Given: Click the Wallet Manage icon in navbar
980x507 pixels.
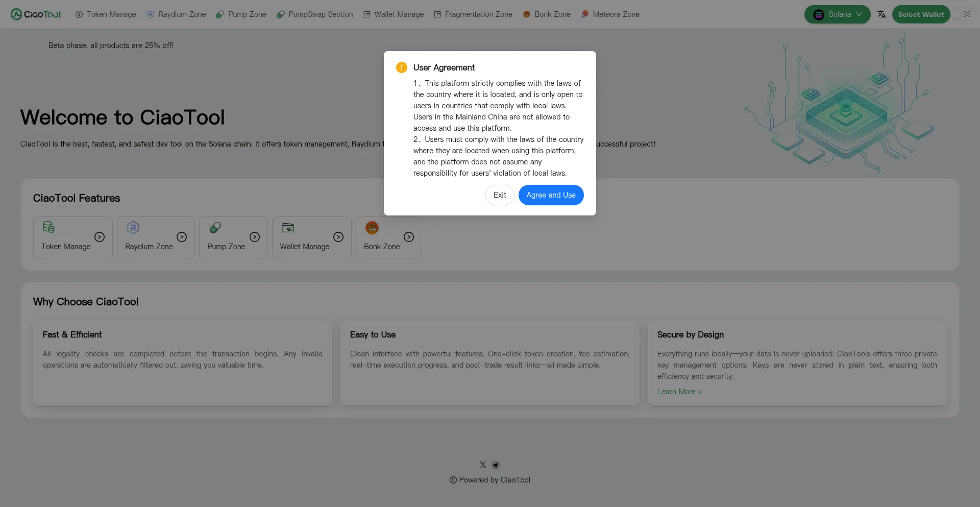Looking at the screenshot, I should click(367, 14).
